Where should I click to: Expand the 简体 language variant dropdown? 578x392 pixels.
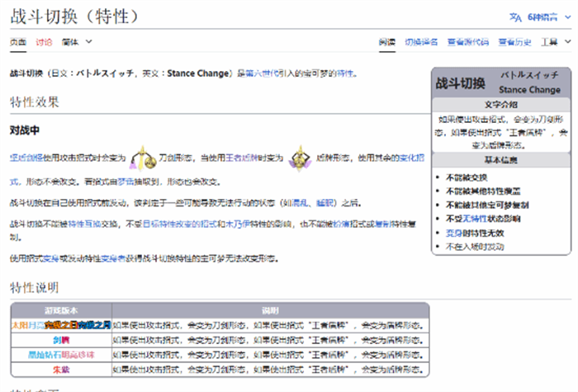click(x=76, y=42)
